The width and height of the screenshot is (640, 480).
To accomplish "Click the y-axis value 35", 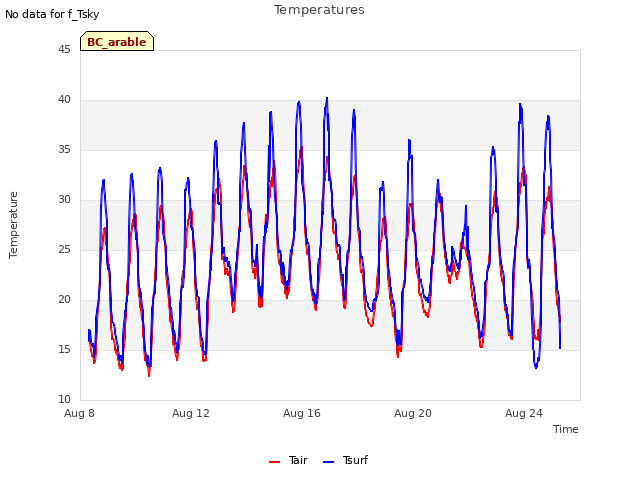I will click(64, 149).
